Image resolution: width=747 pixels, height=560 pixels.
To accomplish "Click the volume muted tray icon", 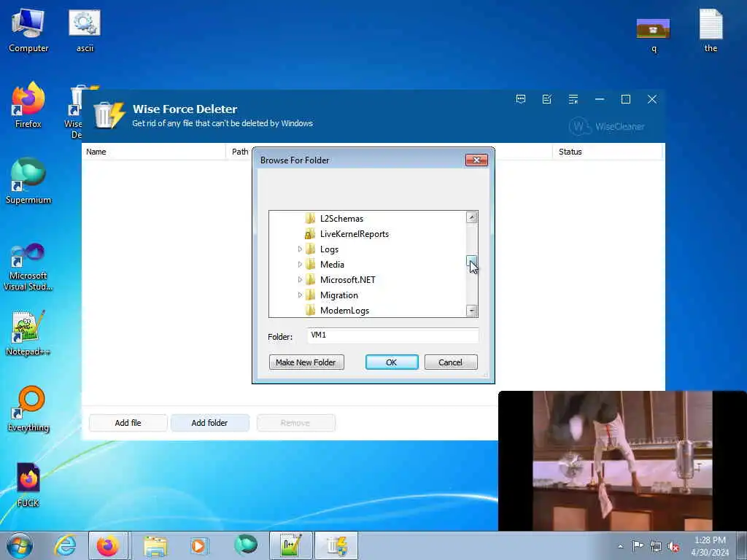I will 673,546.
